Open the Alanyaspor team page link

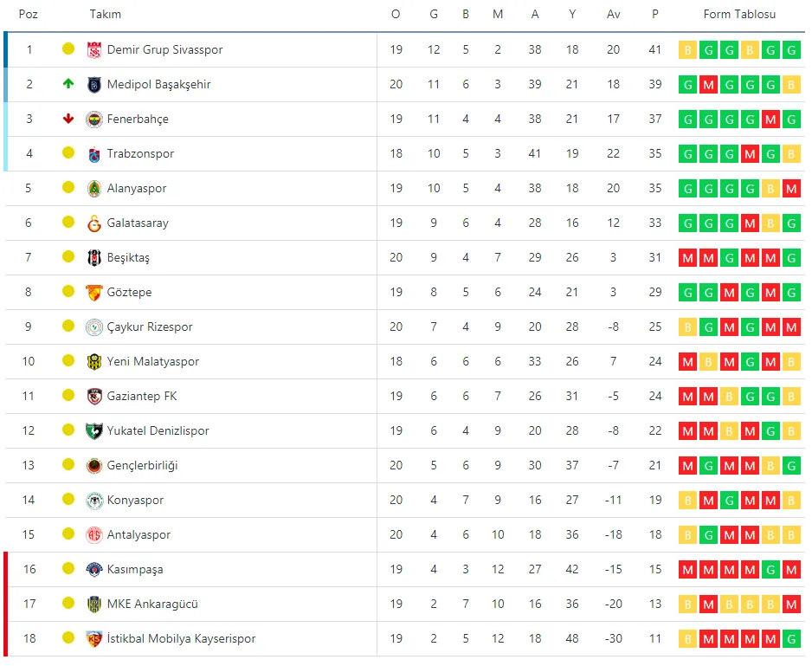(x=137, y=189)
